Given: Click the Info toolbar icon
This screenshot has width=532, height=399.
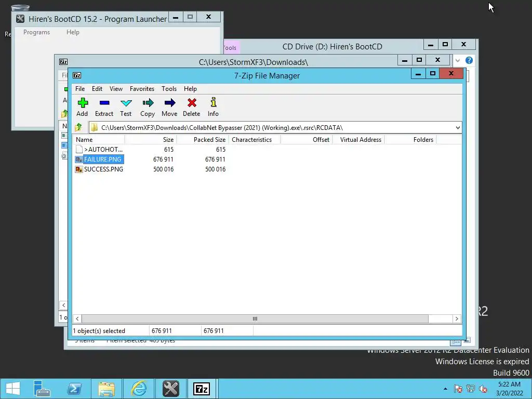Looking at the screenshot, I should click(x=214, y=102).
